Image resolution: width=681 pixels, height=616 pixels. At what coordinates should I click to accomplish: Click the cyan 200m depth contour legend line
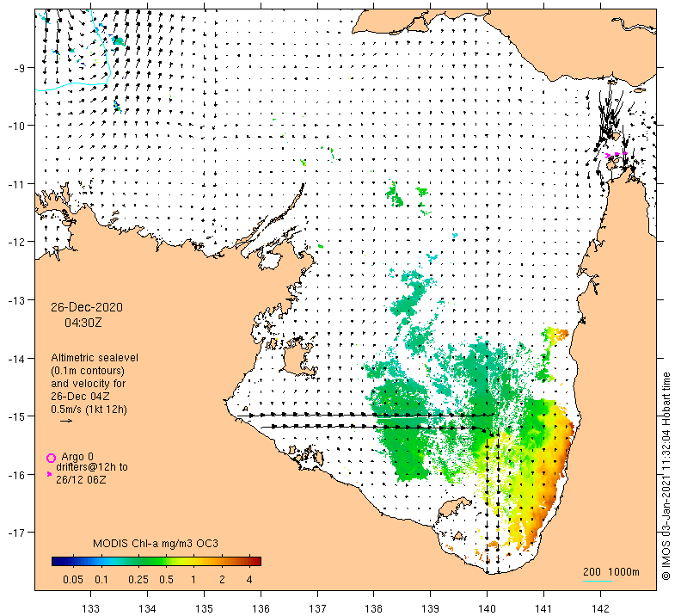click(598, 581)
